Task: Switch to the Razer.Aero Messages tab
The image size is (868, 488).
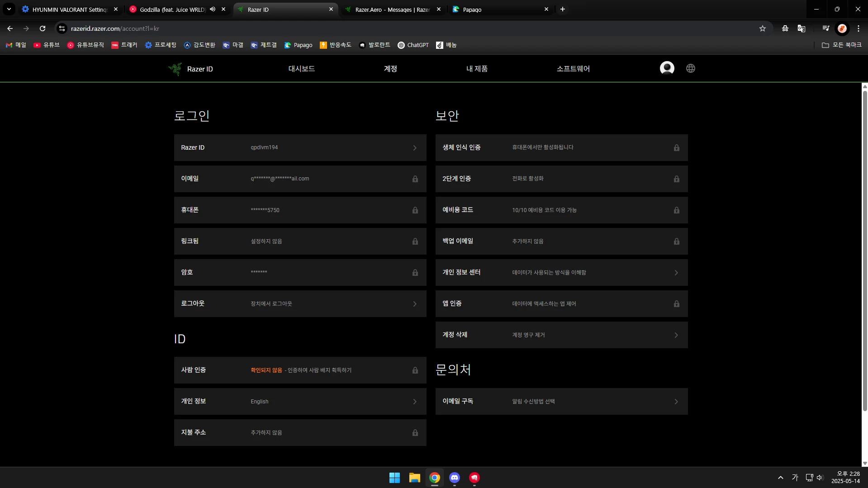Action: point(392,9)
